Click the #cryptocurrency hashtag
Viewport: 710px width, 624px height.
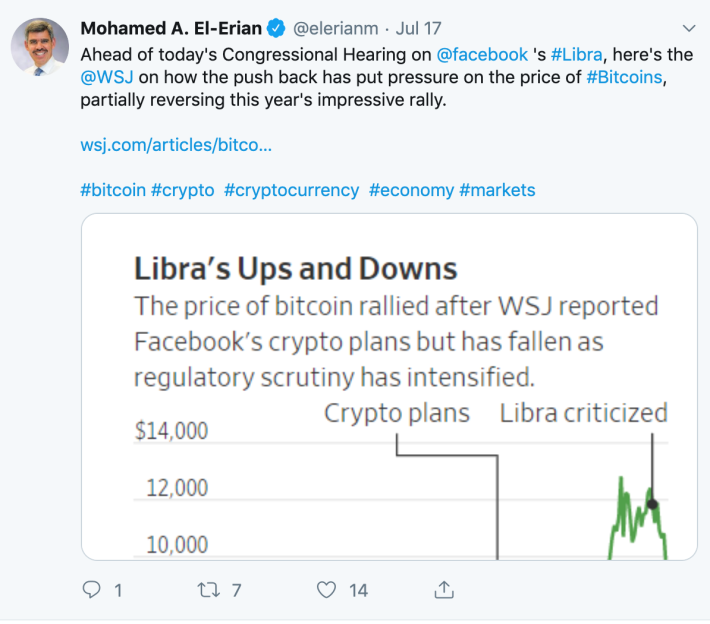pyautogui.click(x=292, y=190)
